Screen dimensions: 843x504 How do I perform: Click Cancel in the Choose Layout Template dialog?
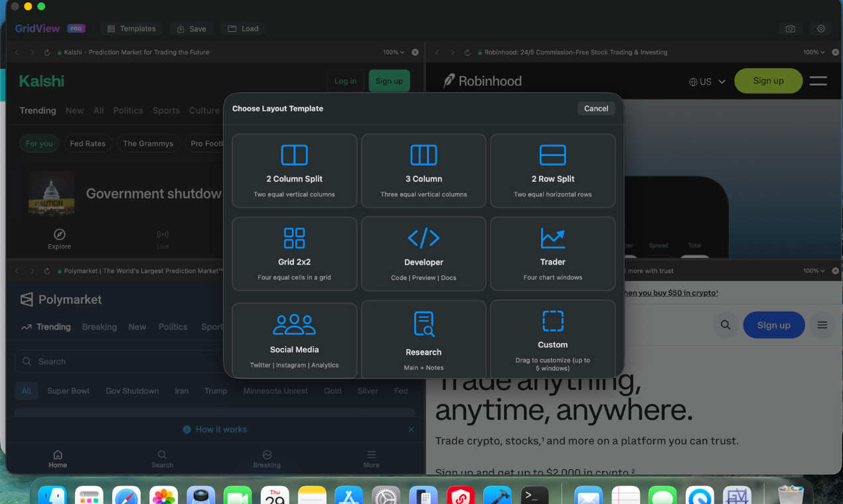point(595,108)
